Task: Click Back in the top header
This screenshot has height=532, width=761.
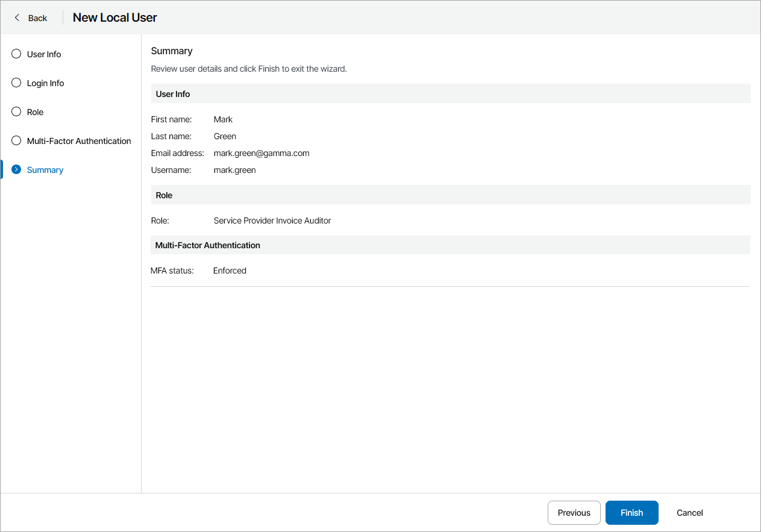Action: pos(37,17)
